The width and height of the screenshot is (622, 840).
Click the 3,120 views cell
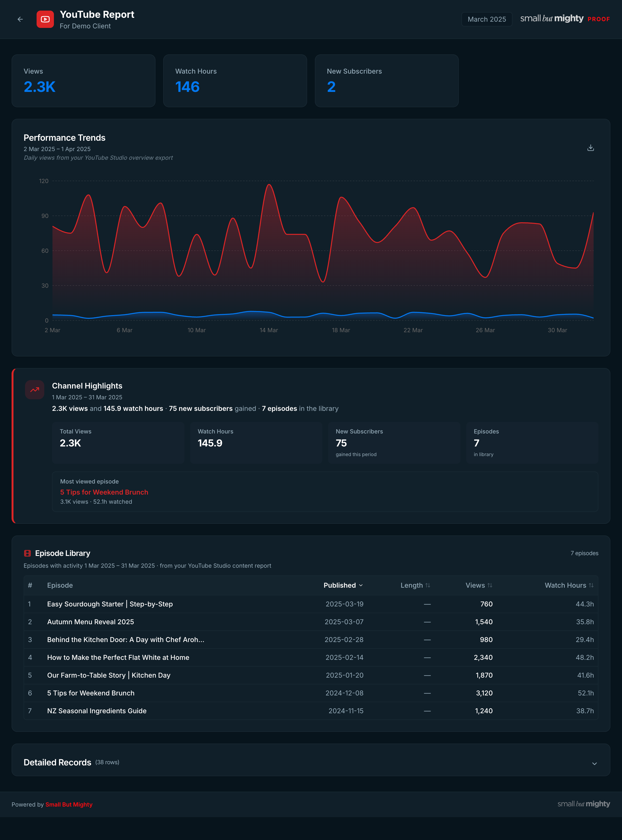point(484,693)
